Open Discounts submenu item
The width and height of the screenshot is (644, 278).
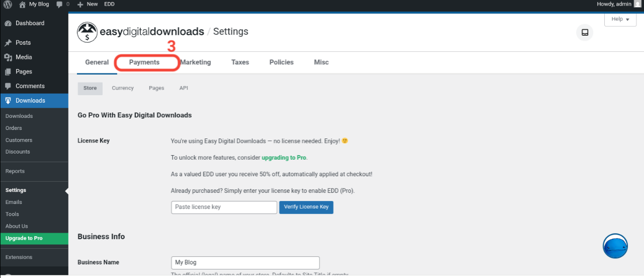(x=18, y=152)
